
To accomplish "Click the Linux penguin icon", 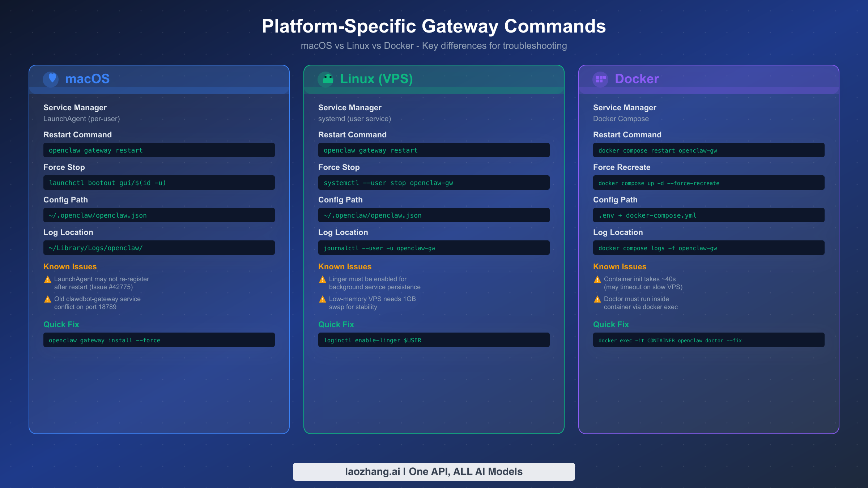I will coord(327,79).
